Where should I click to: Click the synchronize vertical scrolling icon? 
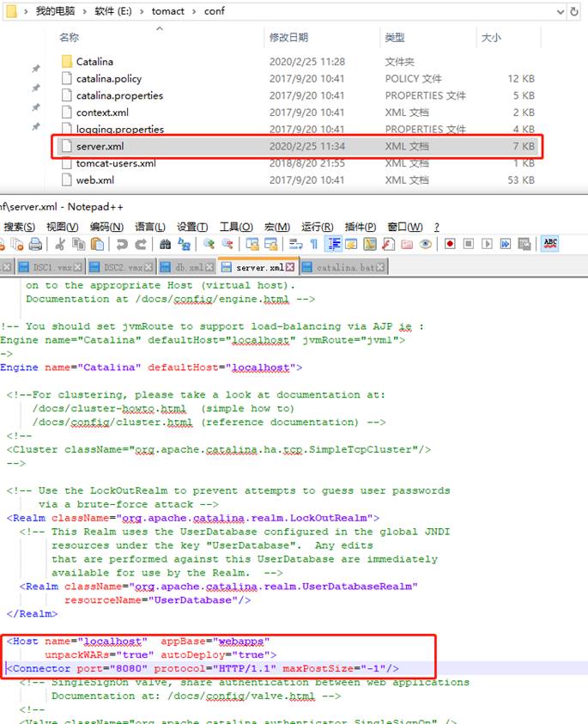(252, 244)
